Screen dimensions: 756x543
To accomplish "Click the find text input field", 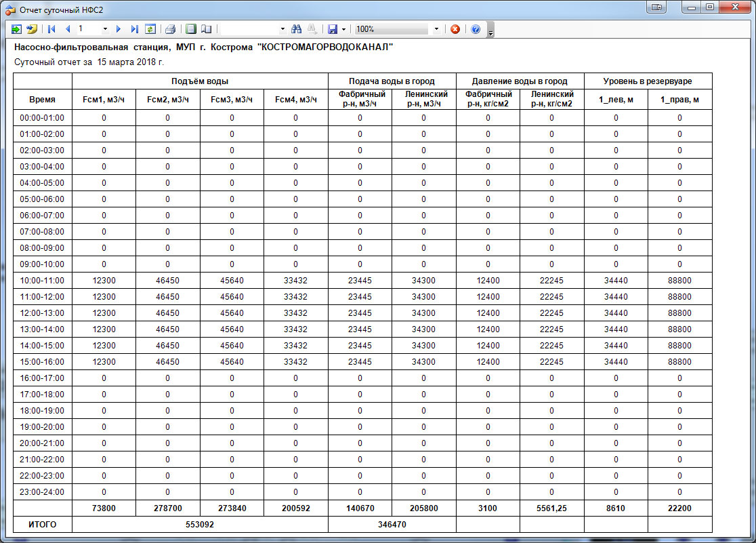I will click(250, 29).
